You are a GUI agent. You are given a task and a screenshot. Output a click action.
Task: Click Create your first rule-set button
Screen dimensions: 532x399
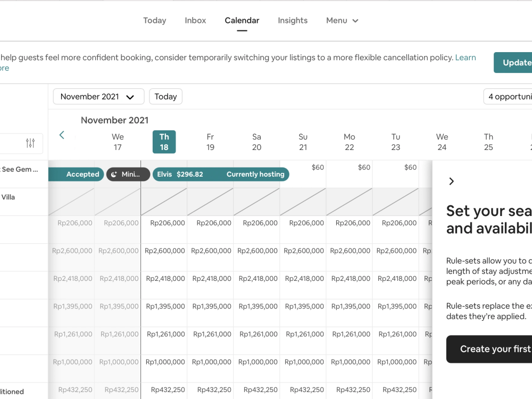(489, 349)
